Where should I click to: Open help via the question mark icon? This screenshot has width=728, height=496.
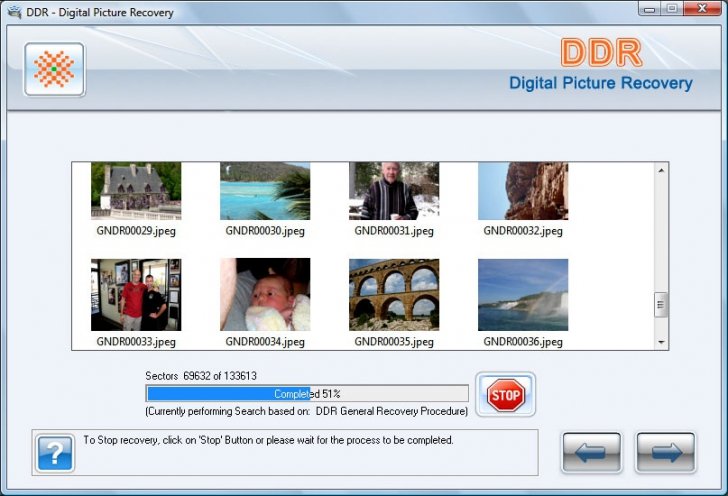pos(55,453)
